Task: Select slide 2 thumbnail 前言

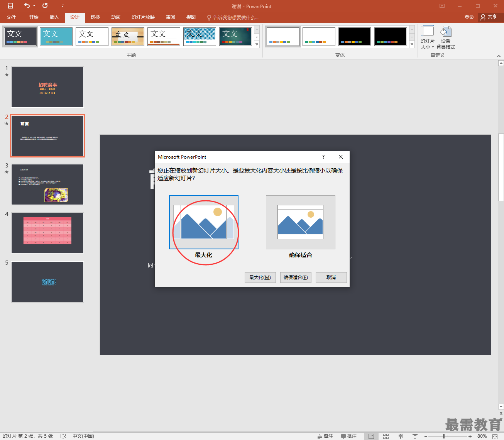Action: click(47, 136)
